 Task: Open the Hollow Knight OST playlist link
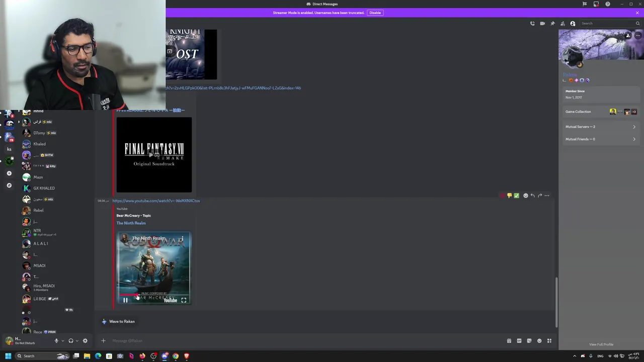click(x=233, y=88)
